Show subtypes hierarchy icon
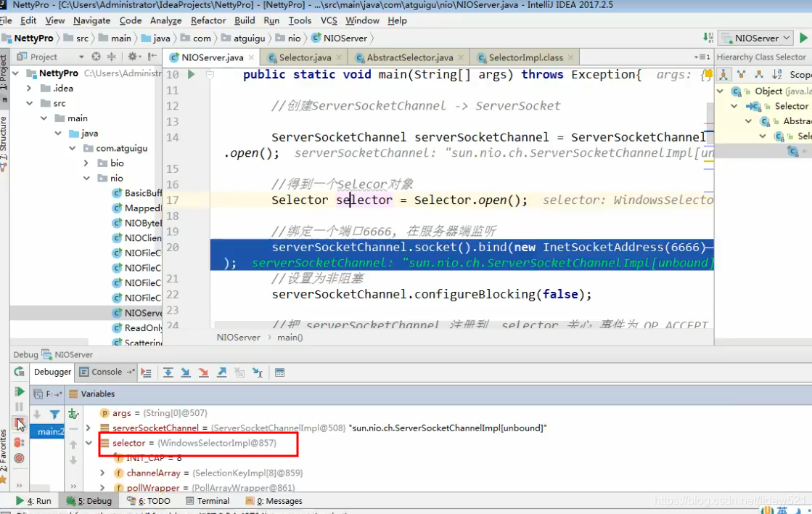The image size is (812, 514). [758, 75]
